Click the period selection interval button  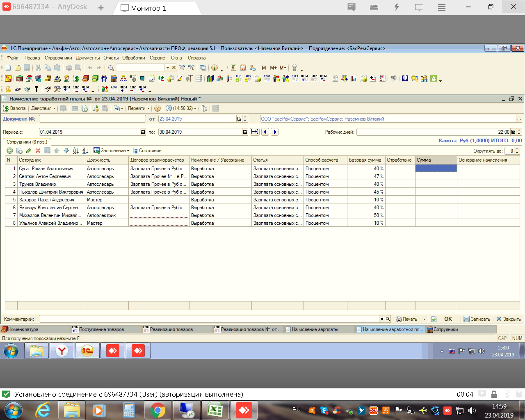click(x=255, y=132)
